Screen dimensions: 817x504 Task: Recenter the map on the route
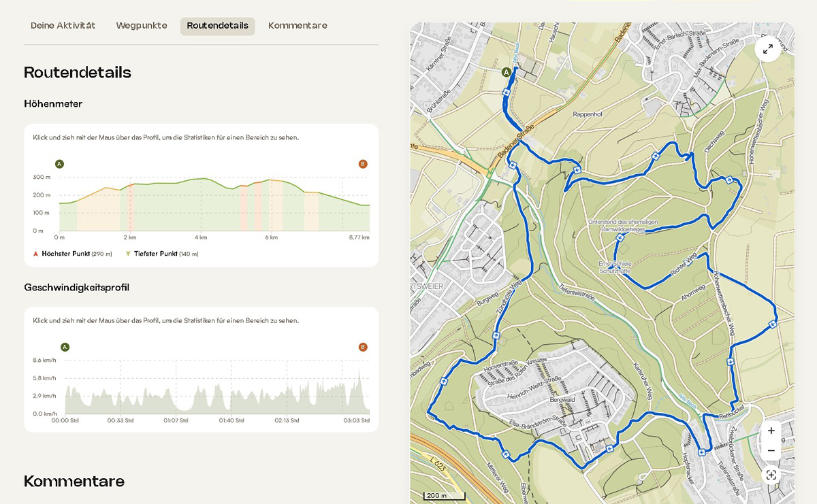point(771,475)
